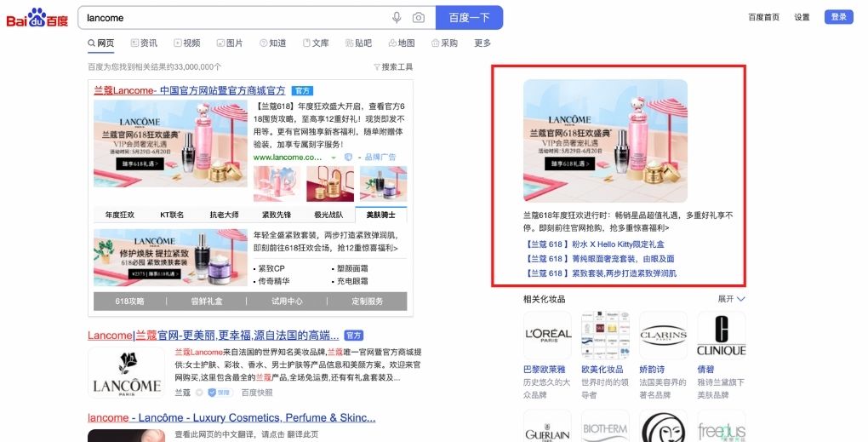
Task: Open 搜索工具 filter
Action: [x=393, y=67]
